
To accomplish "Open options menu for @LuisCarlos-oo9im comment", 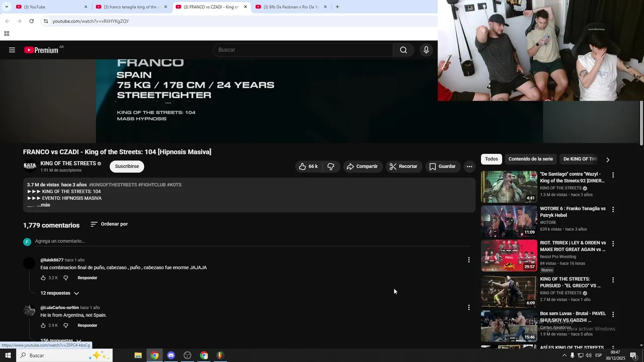I will pos(469,307).
